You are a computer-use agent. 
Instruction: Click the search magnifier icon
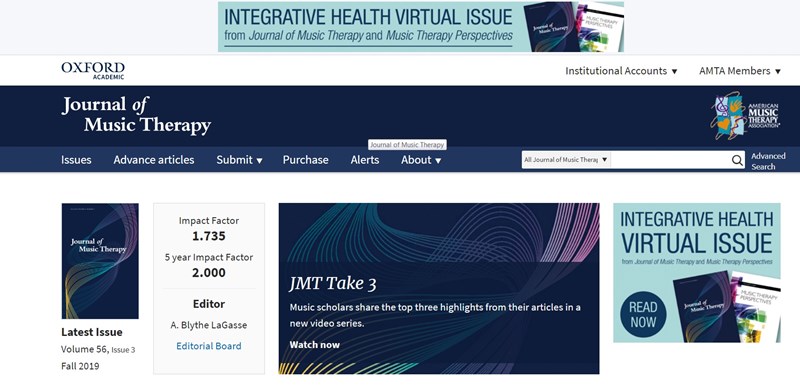point(737,160)
